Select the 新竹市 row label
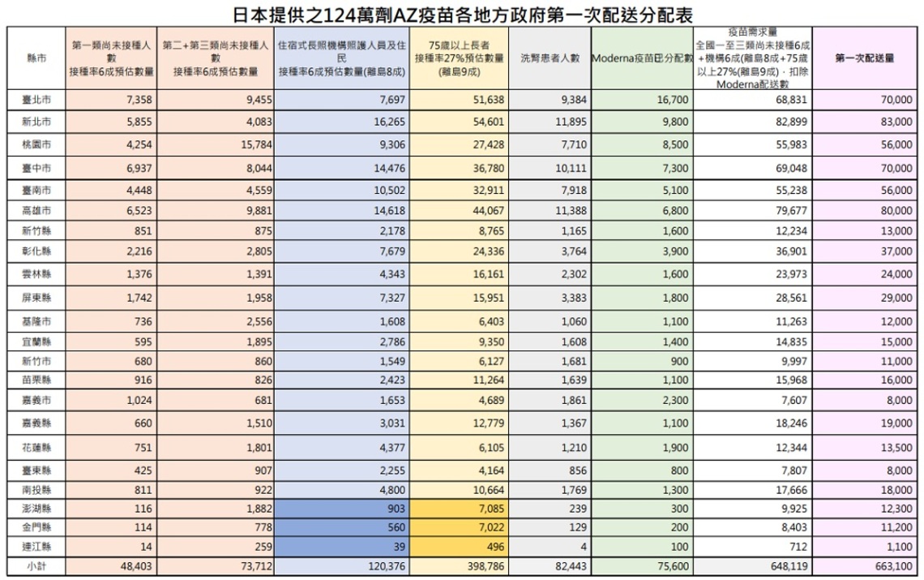The height and width of the screenshot is (580, 924). coord(36,361)
